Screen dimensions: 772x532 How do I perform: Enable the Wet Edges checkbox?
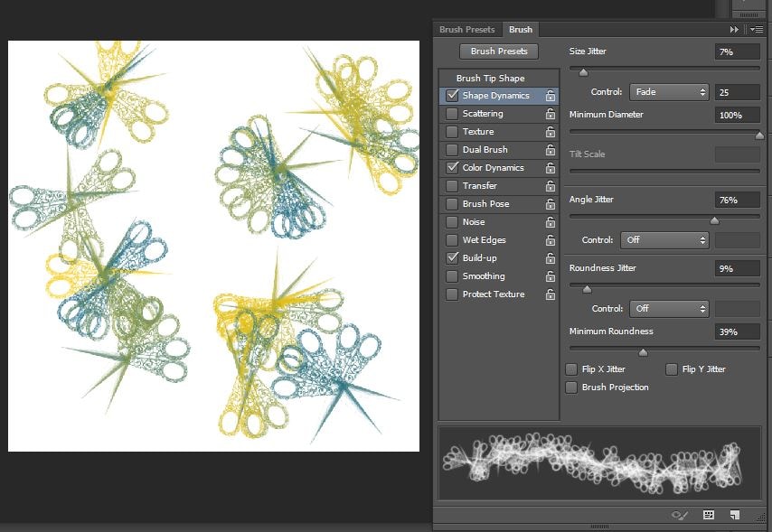[452, 240]
